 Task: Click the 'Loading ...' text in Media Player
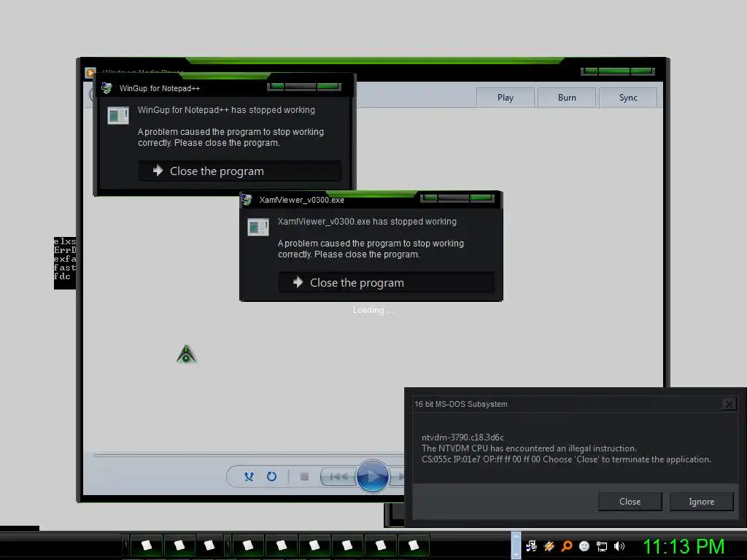pyautogui.click(x=373, y=310)
